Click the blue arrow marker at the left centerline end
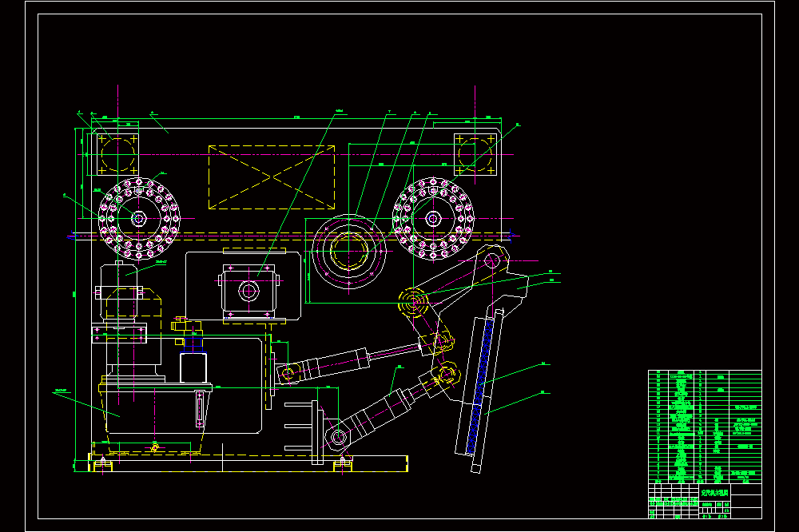This screenshot has height=532, width=799. (x=73, y=236)
